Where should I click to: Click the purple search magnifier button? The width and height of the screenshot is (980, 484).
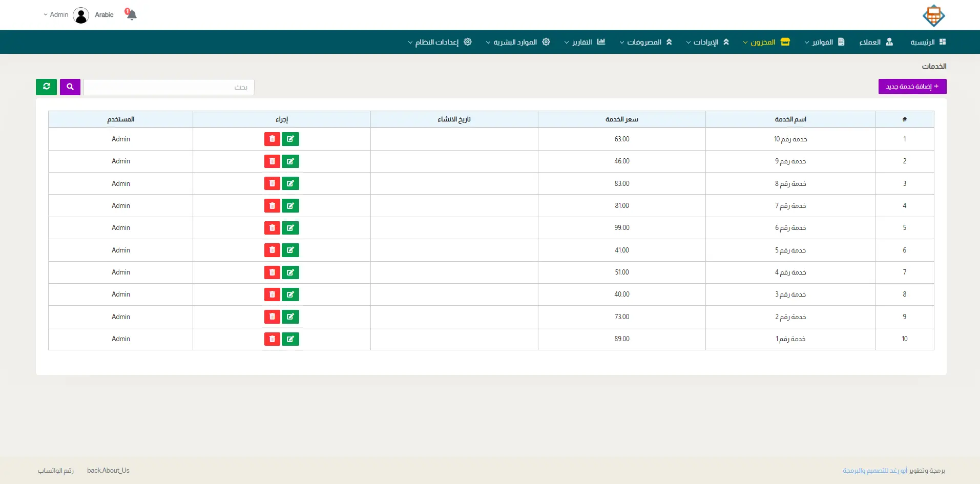tap(70, 87)
